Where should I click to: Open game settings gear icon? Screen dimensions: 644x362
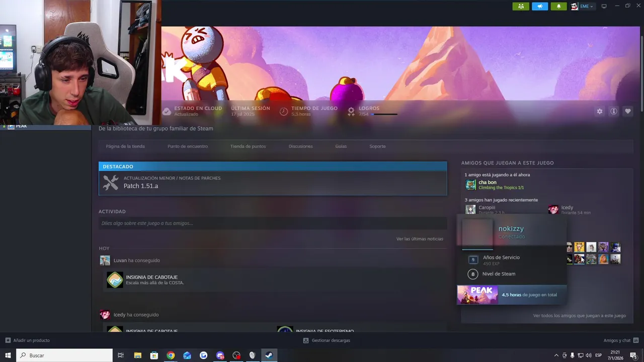(599, 111)
